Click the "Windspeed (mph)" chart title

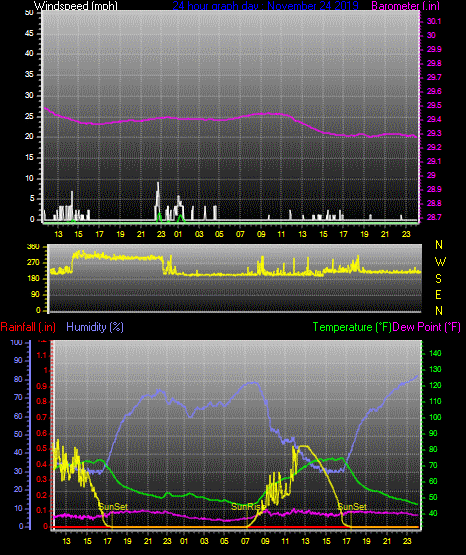click(x=76, y=6)
